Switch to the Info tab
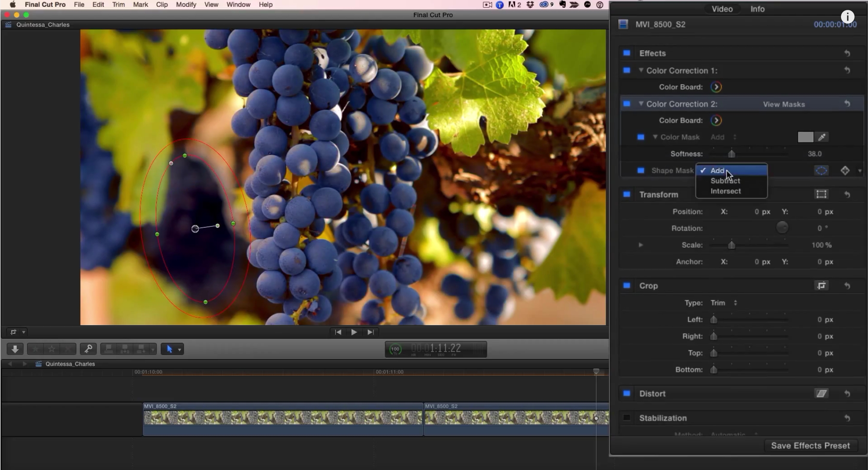 (757, 9)
